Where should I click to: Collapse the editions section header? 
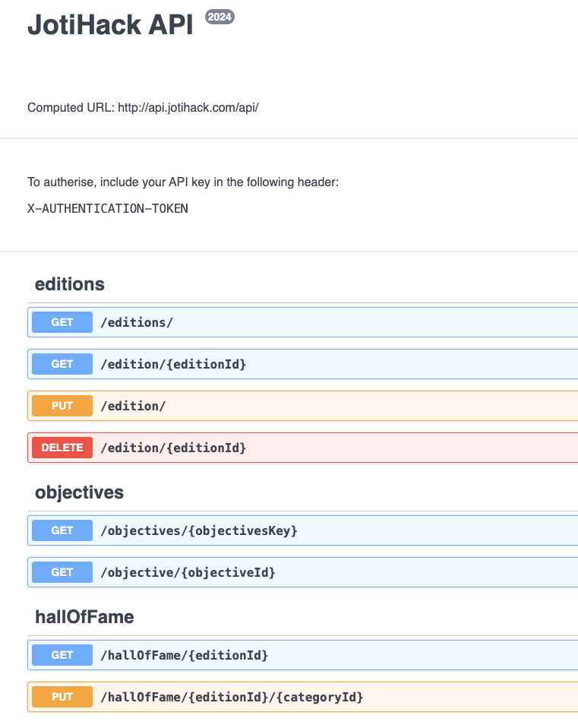[70, 284]
